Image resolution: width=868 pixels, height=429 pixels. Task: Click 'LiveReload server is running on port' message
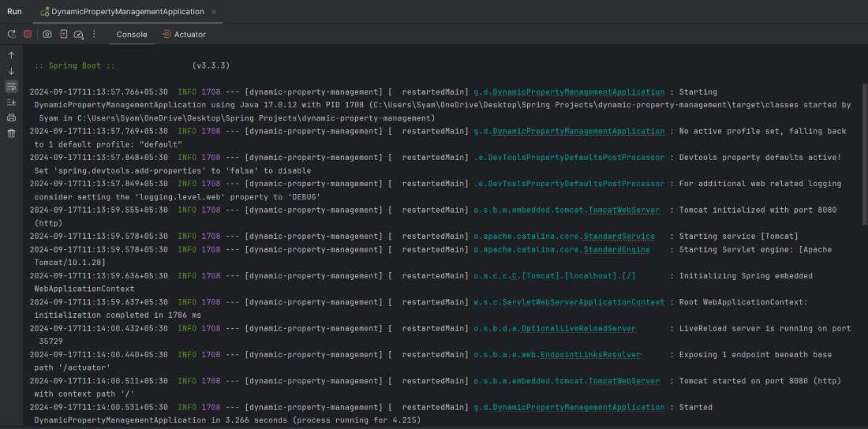coord(765,328)
